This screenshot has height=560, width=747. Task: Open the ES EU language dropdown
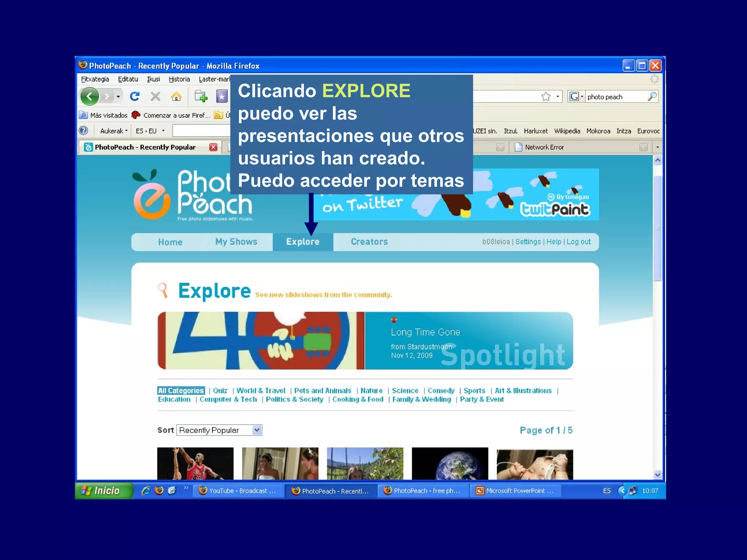tap(150, 131)
